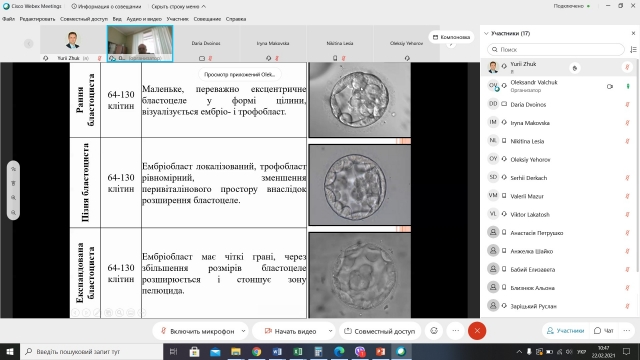
Task: Select Анжелка Шайко in participants list
Action: [x=558, y=251]
